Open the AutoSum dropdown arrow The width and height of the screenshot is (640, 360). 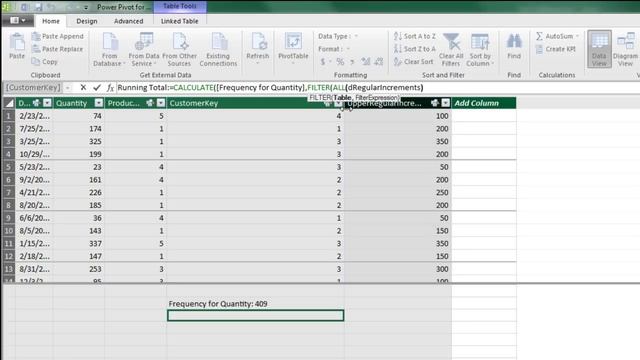pos(577,36)
